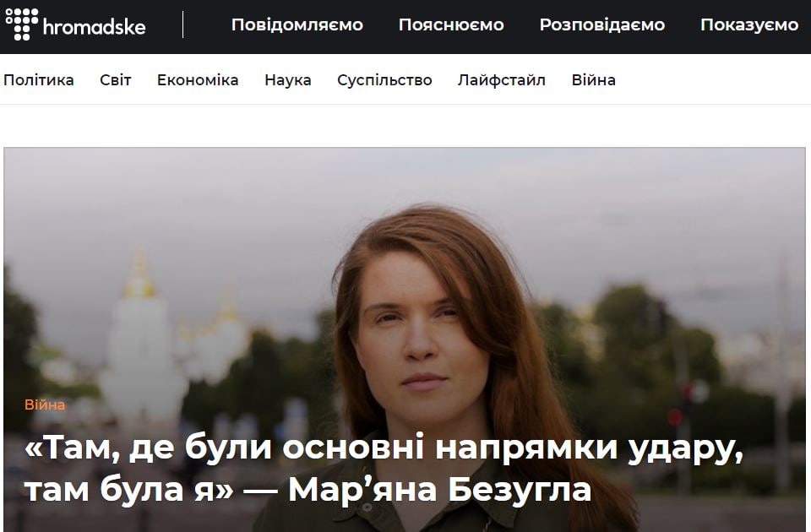This screenshot has height=532, width=811.
Task: Click the hromadske dotted logo icon
Action: click(22, 24)
